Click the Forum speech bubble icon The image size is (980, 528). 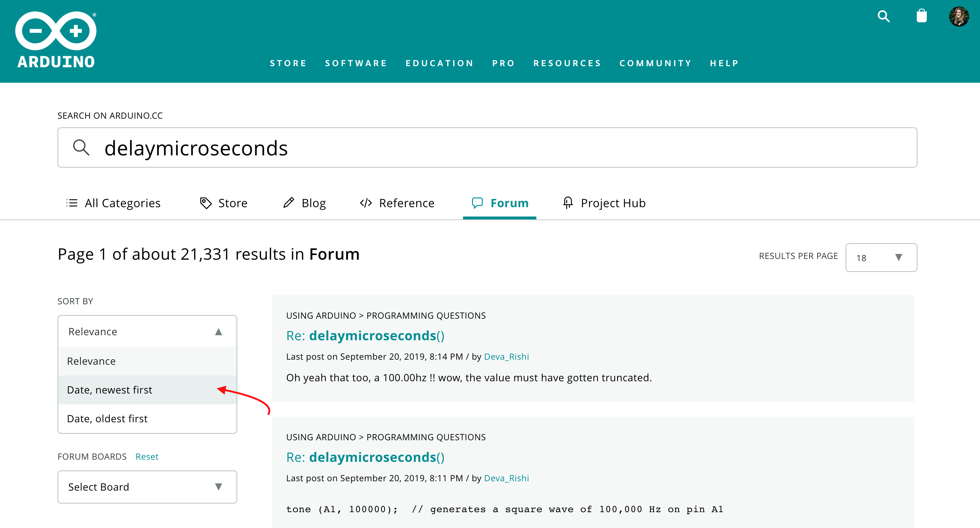[477, 203]
